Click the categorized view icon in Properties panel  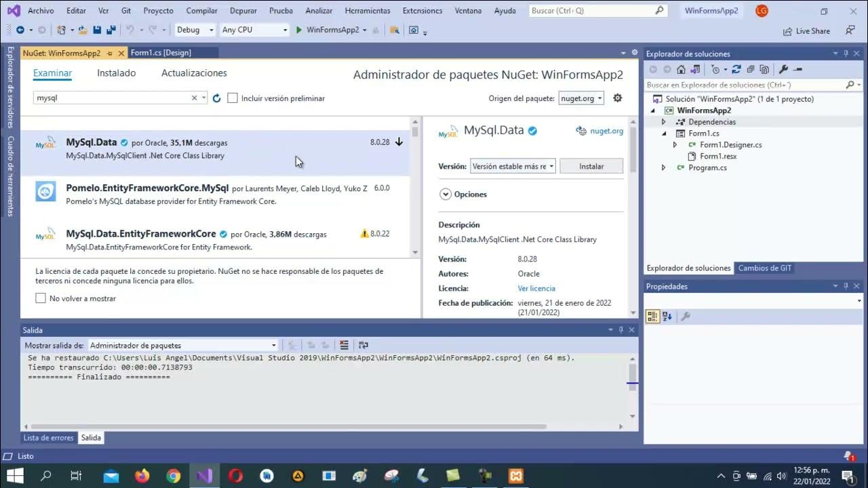click(x=652, y=317)
